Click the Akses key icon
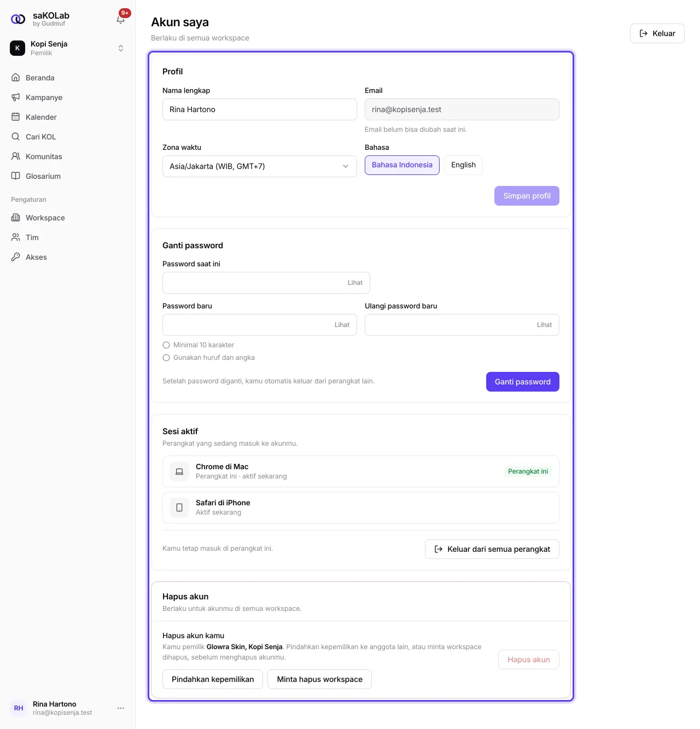The width and height of the screenshot is (700, 729). click(x=16, y=257)
